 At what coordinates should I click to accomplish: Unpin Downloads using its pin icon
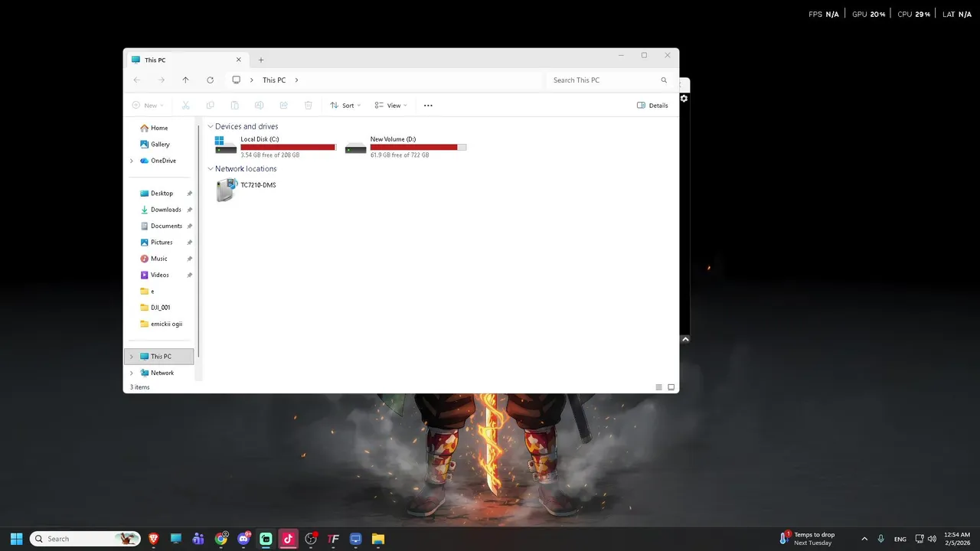coord(189,210)
